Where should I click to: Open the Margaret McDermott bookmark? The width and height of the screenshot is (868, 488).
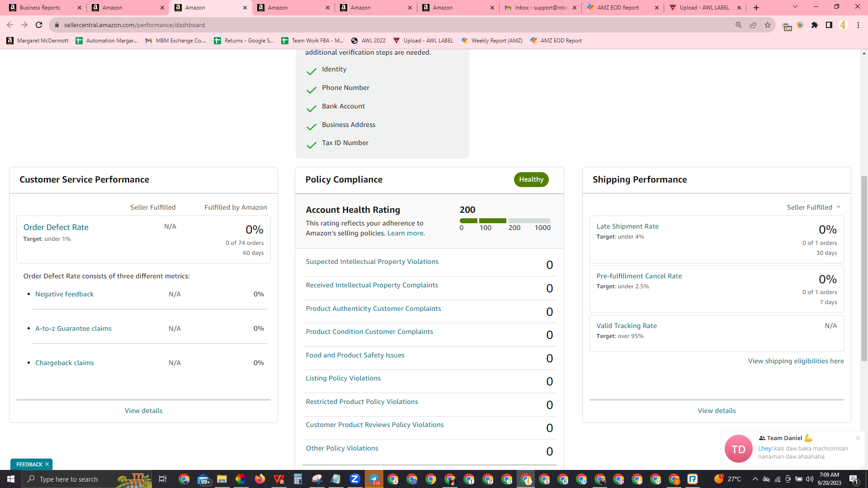(x=38, y=41)
